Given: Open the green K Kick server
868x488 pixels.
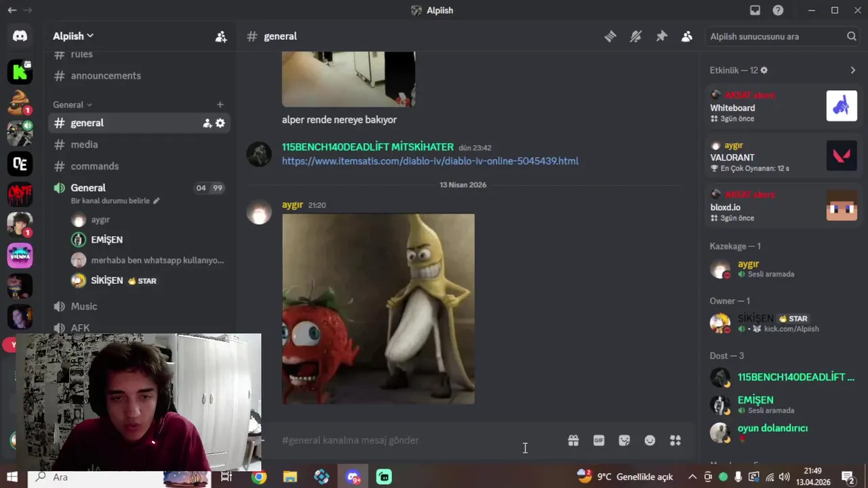Looking at the screenshot, I should [20, 71].
